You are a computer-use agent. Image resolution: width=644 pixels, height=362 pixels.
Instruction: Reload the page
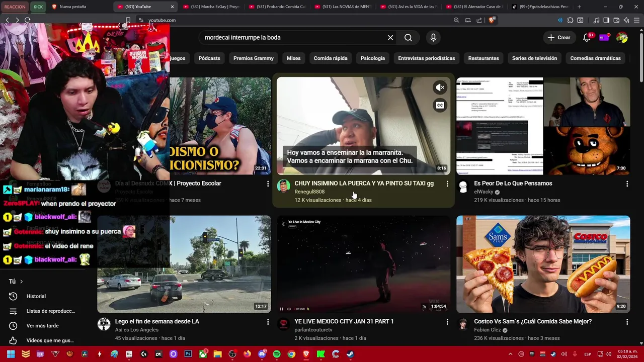click(x=27, y=20)
